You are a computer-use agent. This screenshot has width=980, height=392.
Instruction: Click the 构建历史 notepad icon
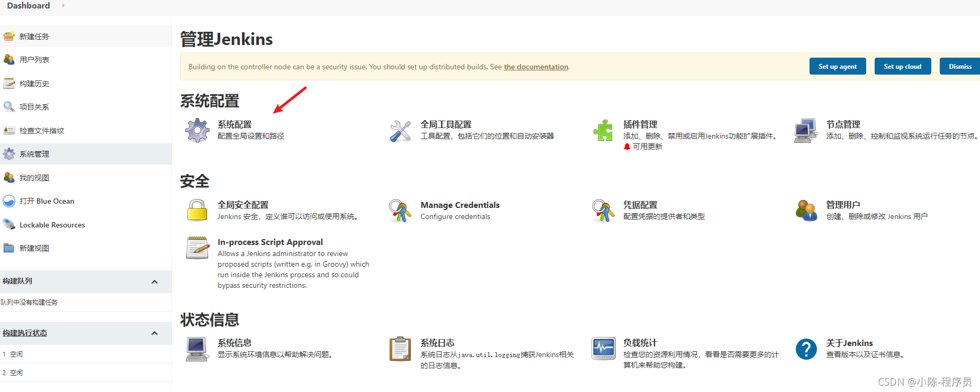(9, 84)
